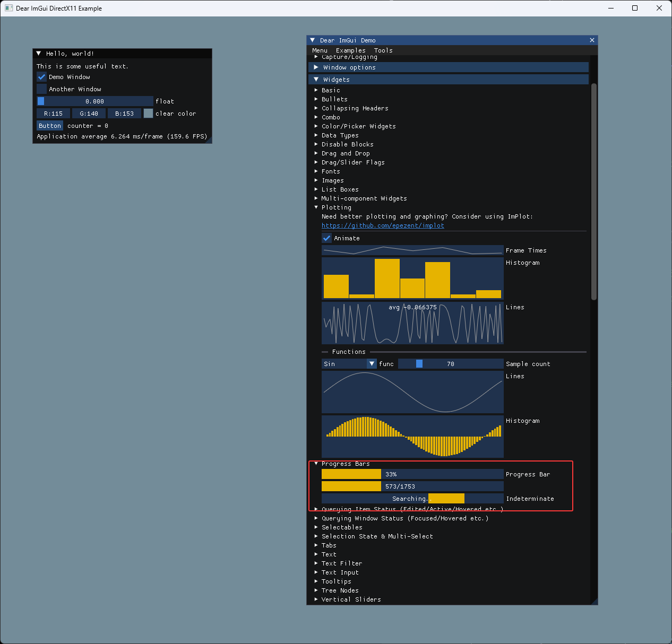Collapse the Progress Bars node
Image resolution: width=672 pixels, height=644 pixels.
click(346, 463)
